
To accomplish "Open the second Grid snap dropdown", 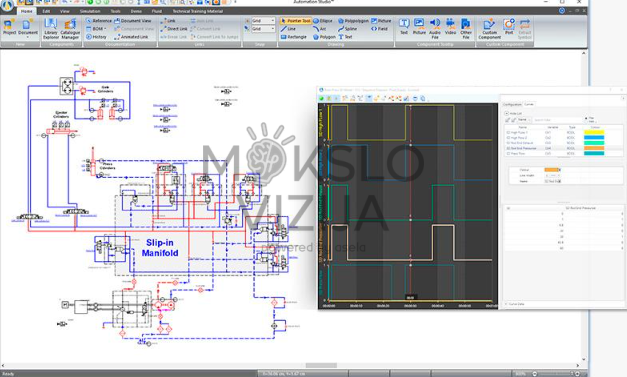I will pos(263,29).
